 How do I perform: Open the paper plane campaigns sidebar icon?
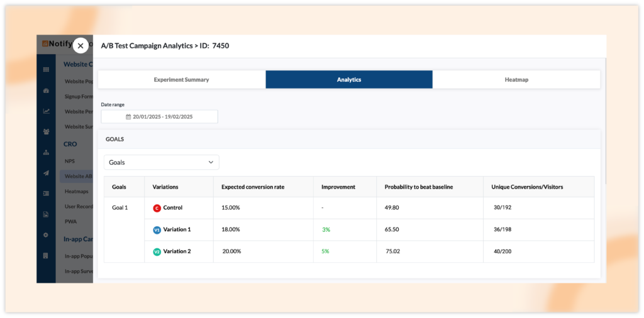(46, 173)
